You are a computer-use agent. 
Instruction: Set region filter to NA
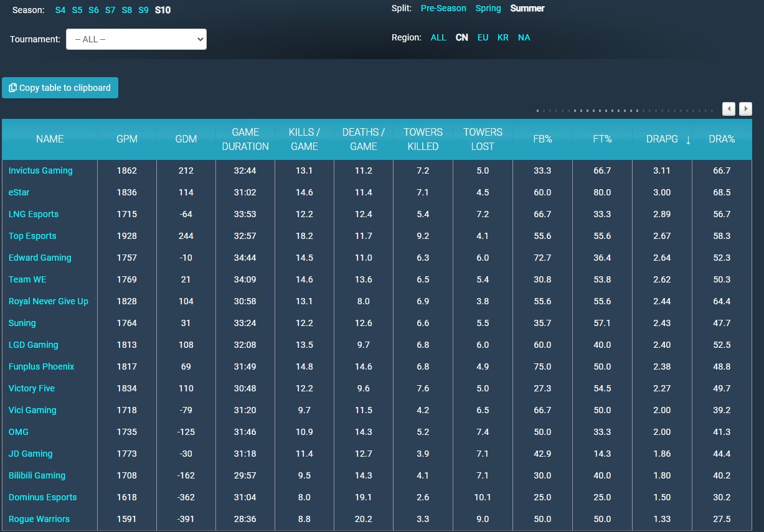pyautogui.click(x=524, y=37)
